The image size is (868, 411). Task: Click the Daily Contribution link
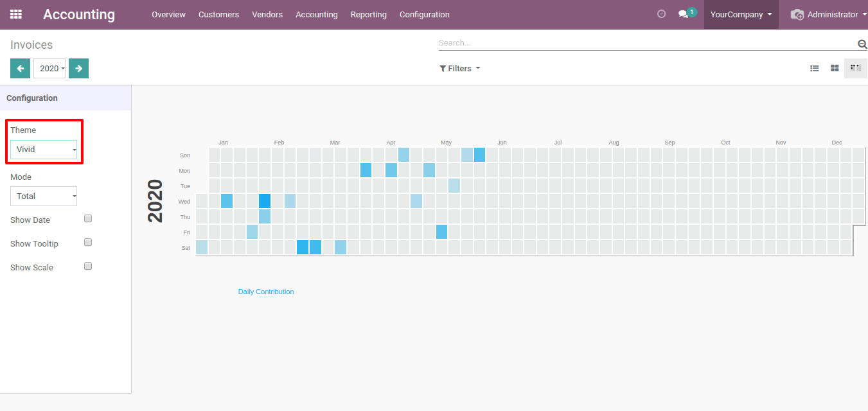coord(266,292)
